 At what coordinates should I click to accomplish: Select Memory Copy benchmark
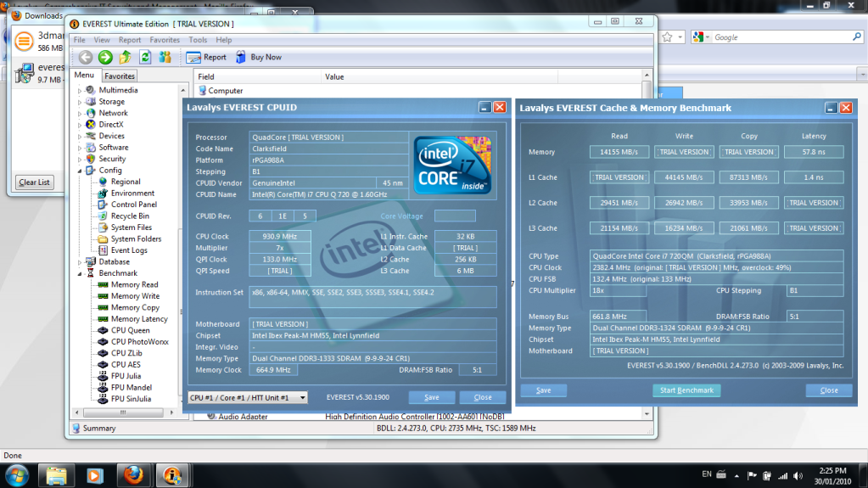tap(135, 307)
